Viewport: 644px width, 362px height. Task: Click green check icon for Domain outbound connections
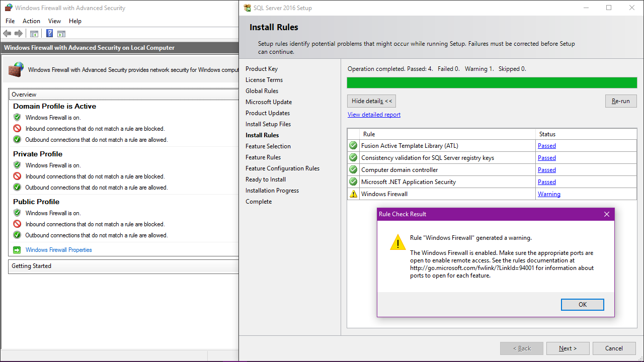17,139
